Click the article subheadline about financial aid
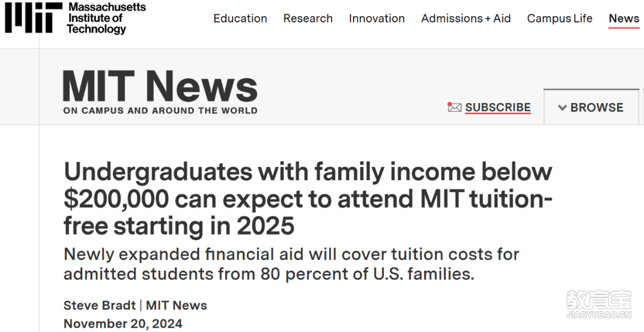The image size is (644, 332). [x=291, y=264]
